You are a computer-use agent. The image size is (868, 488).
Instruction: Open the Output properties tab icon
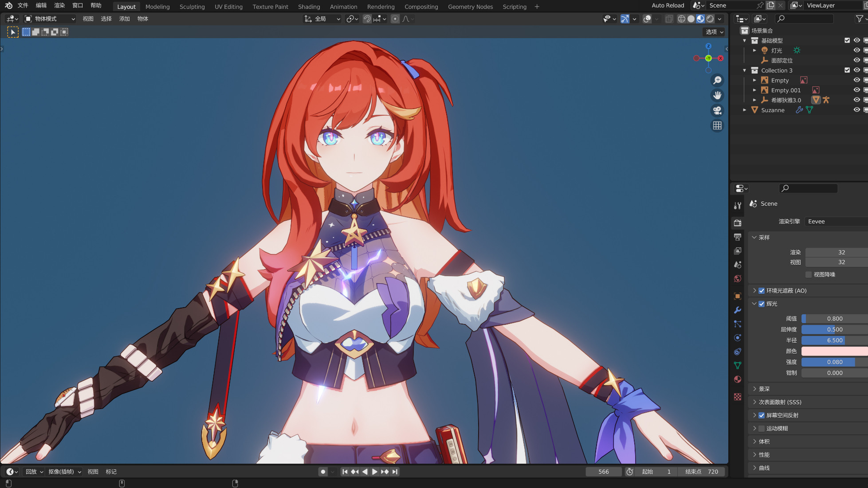coord(738,237)
